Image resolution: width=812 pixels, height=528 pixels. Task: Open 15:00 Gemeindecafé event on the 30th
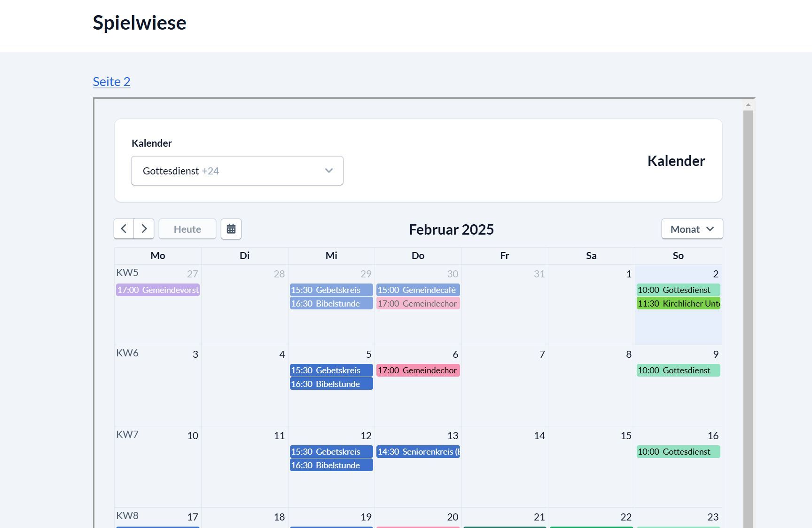point(418,290)
